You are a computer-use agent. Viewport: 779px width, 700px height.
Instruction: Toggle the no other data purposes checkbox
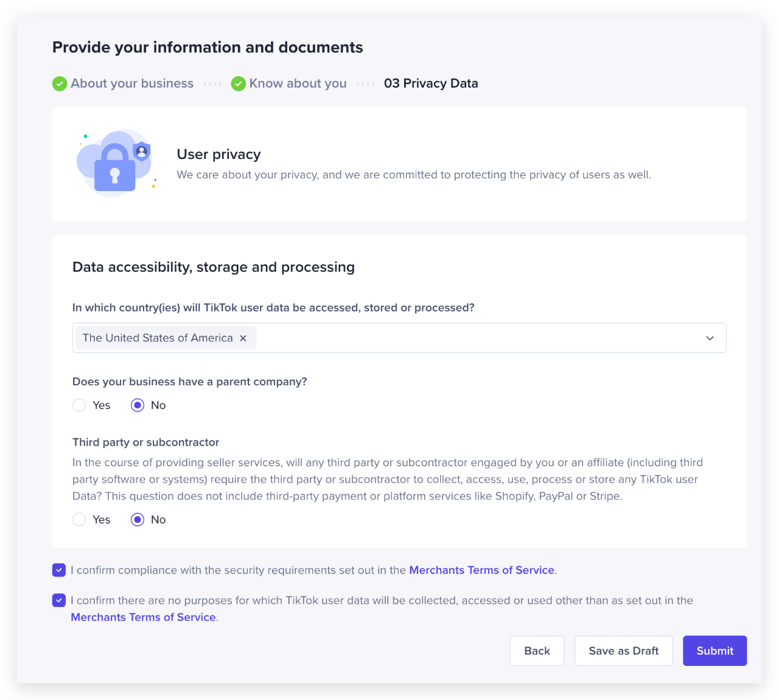(59, 601)
